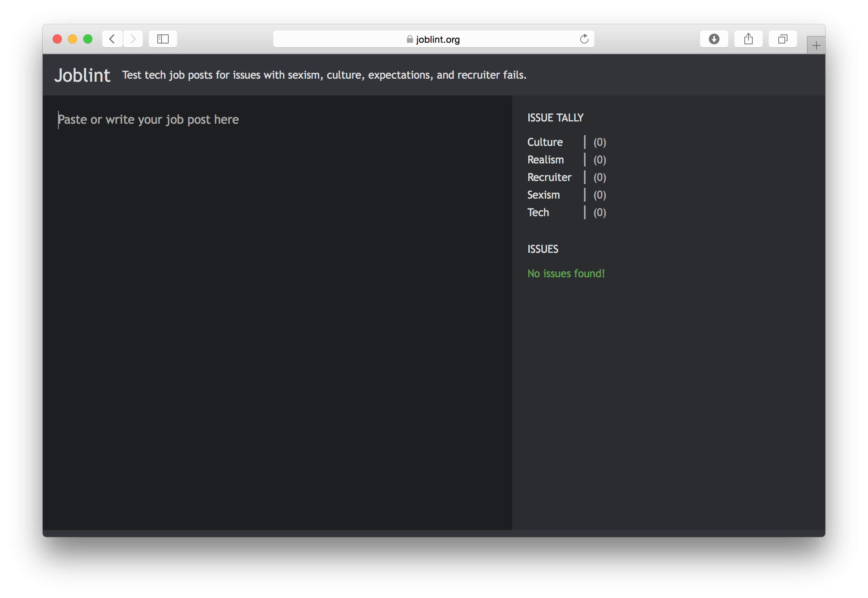This screenshot has width=868, height=598.
Task: Focus the joblint.org address bar
Action: [434, 39]
